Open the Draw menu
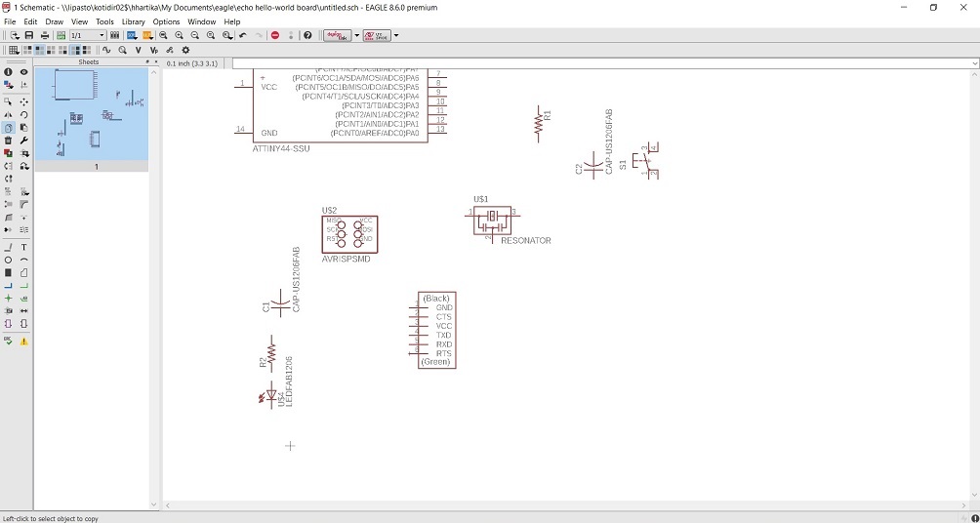Viewport: 980px width, 523px height. pyautogui.click(x=55, y=21)
